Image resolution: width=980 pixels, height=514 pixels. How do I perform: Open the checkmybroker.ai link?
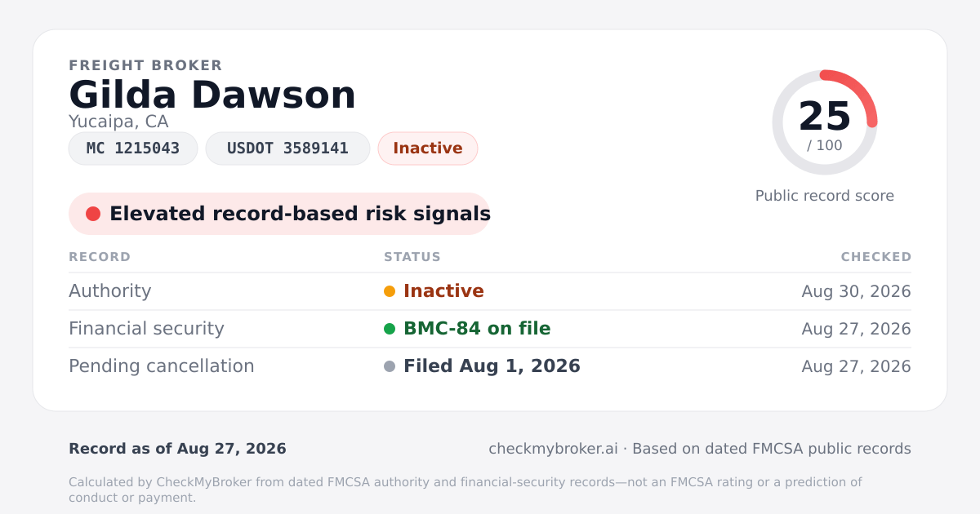(x=553, y=449)
